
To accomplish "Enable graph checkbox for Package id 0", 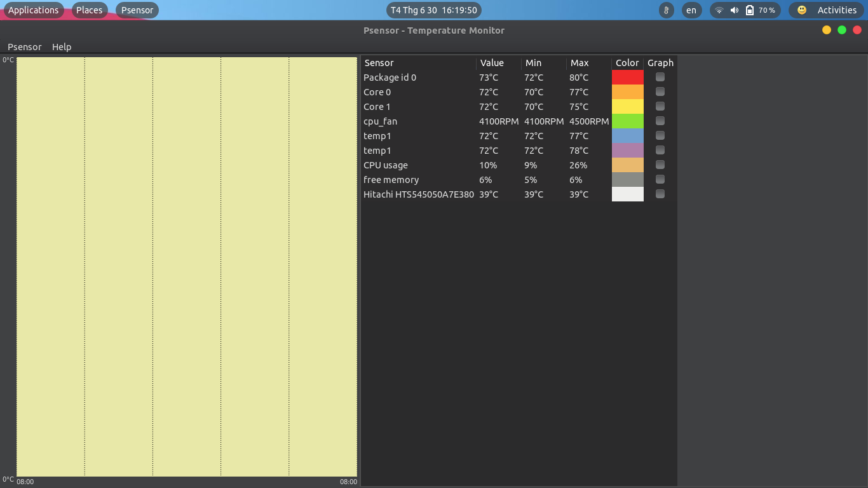I will point(660,77).
